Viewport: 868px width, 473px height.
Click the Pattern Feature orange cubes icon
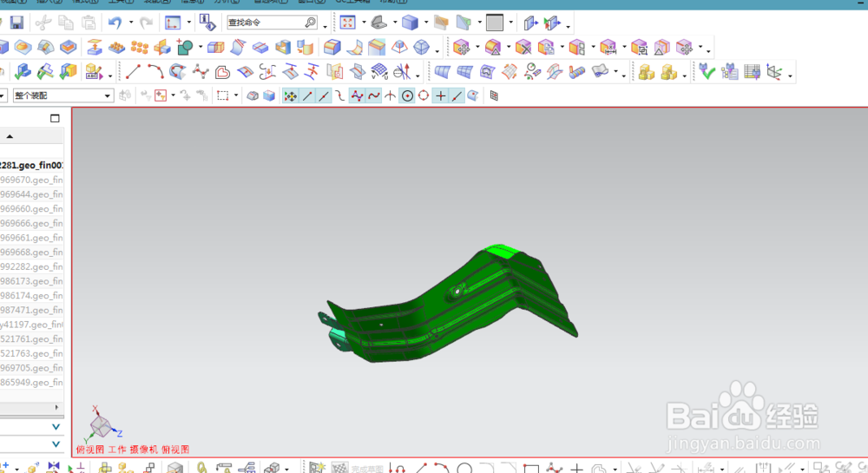[140, 48]
